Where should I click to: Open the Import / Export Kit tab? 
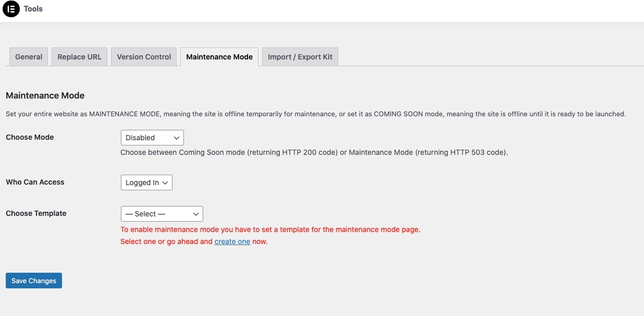coord(300,57)
